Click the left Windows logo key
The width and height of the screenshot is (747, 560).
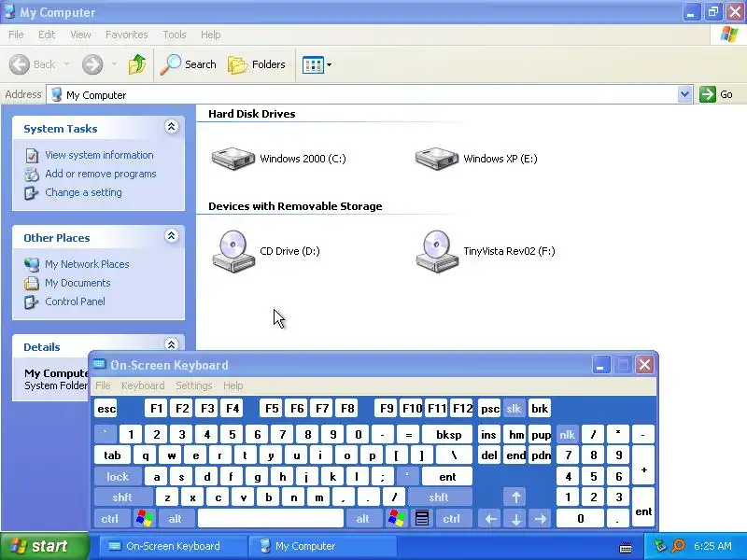(x=145, y=519)
